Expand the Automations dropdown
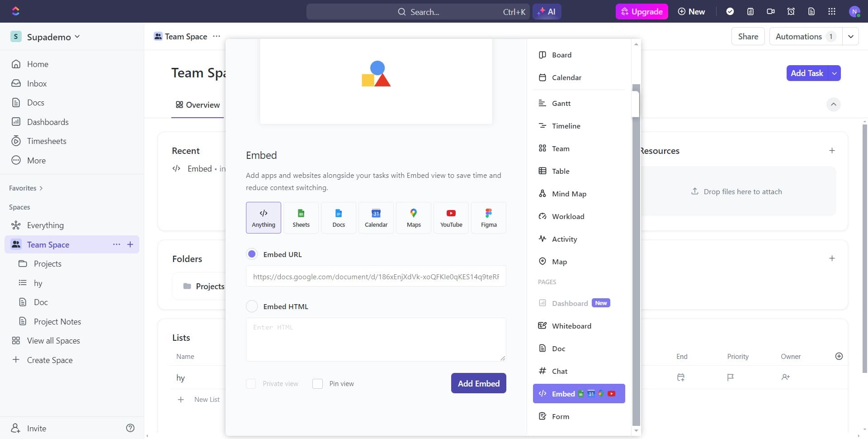The height and width of the screenshot is (439, 868). click(x=852, y=36)
